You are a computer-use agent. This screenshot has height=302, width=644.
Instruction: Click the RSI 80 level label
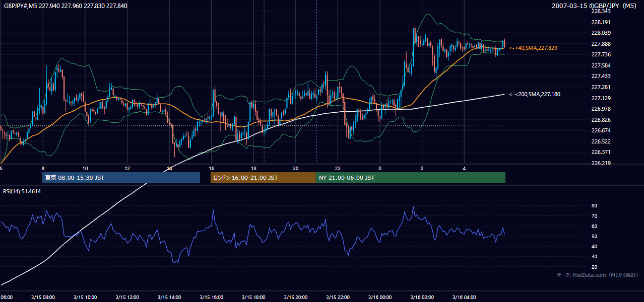[x=594, y=206]
